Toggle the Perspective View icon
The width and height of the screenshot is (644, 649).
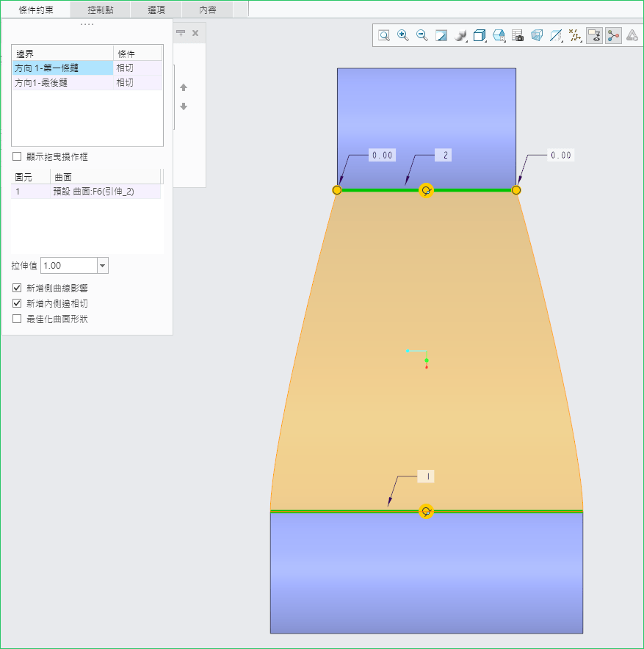coord(537,35)
